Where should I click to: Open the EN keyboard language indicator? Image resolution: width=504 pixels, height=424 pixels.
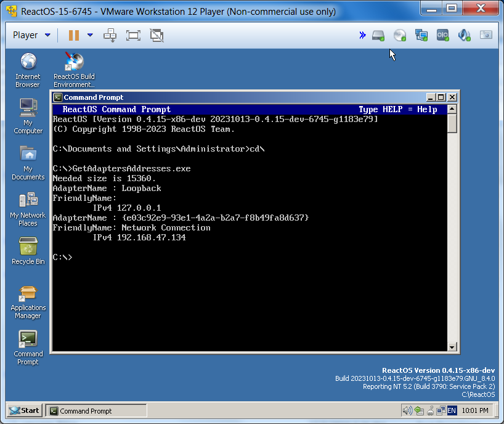[x=452, y=410]
